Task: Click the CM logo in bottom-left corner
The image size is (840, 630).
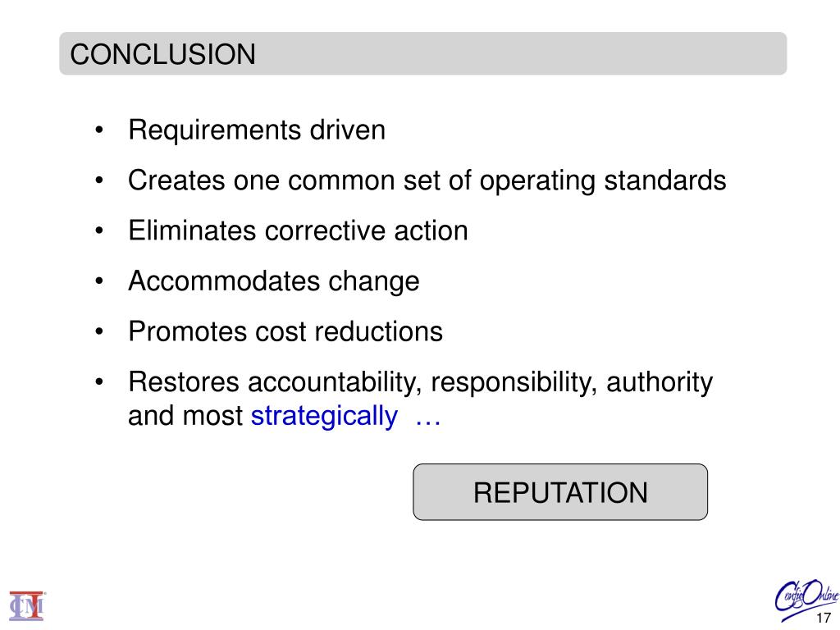Action: click(x=27, y=606)
